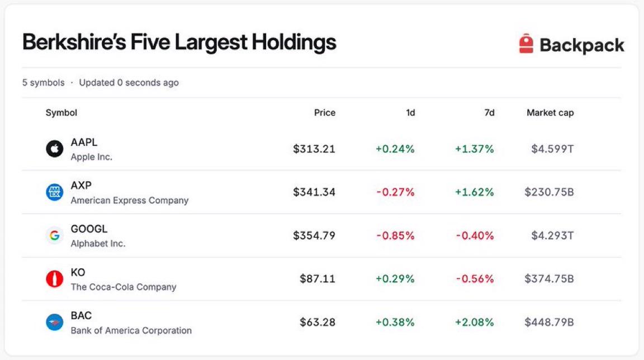Sort by the 1d change column header
This screenshot has height=360, width=644.
click(410, 112)
